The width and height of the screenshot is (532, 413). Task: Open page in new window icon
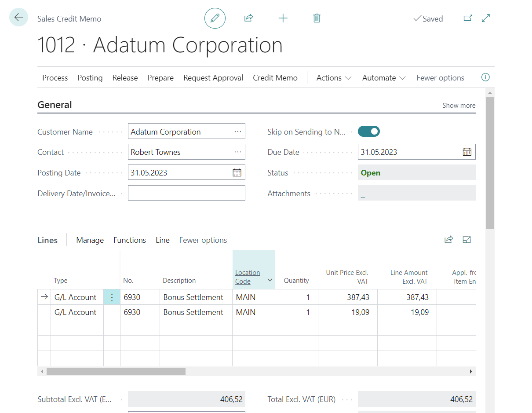(x=468, y=18)
